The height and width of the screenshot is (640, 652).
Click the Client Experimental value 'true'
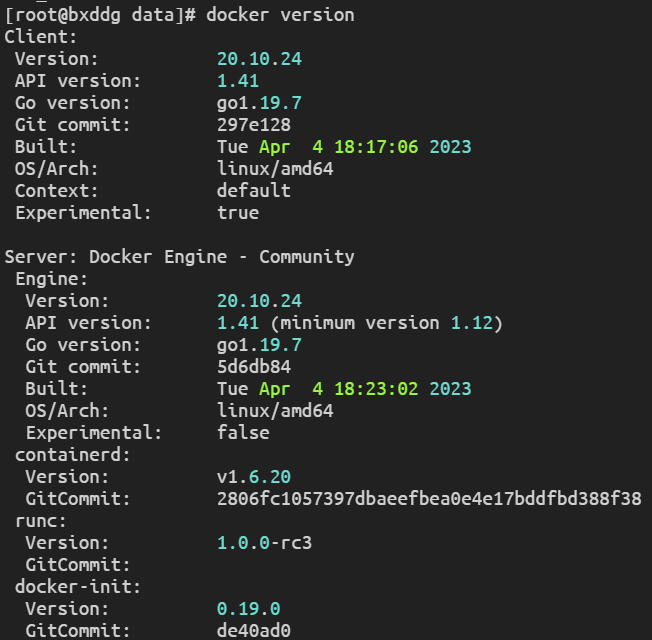click(x=238, y=212)
